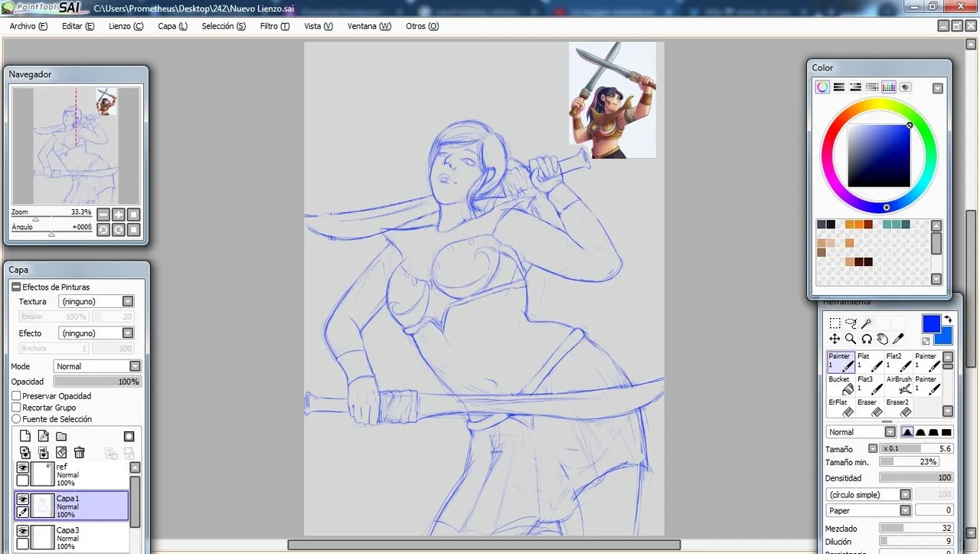The image size is (980, 554).
Task: Swap foreground and background colors
Action: click(948, 320)
